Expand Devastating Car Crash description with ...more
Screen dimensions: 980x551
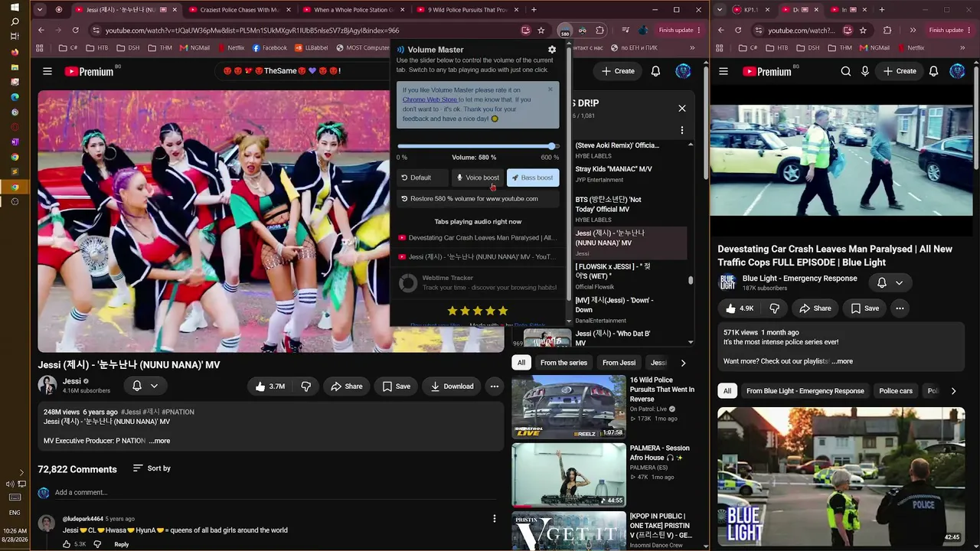842,361
